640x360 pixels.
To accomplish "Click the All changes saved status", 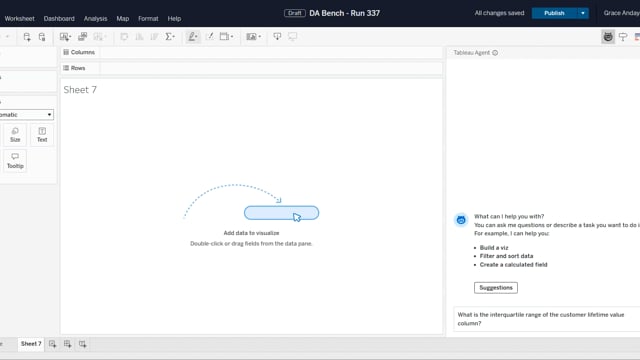I will point(499,13).
